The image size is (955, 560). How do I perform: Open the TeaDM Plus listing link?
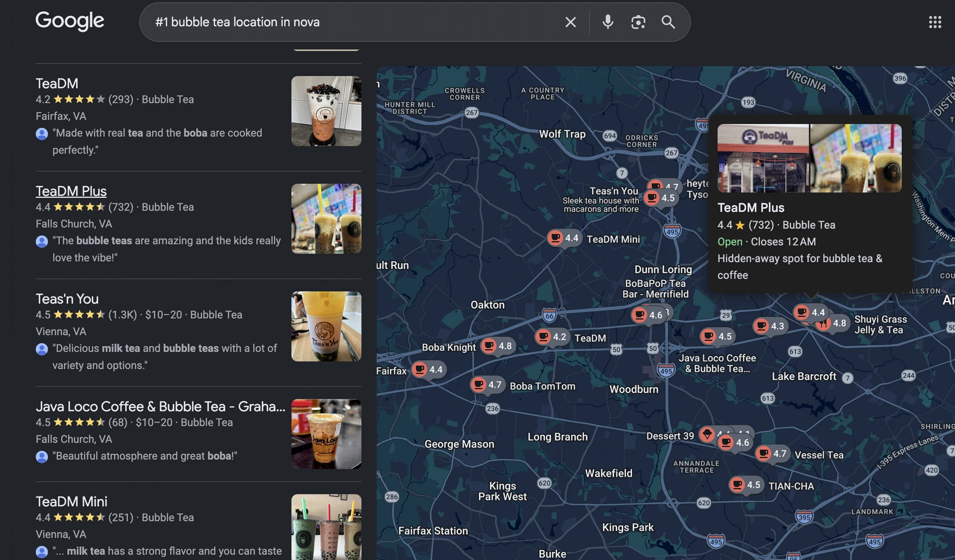pyautogui.click(x=71, y=191)
